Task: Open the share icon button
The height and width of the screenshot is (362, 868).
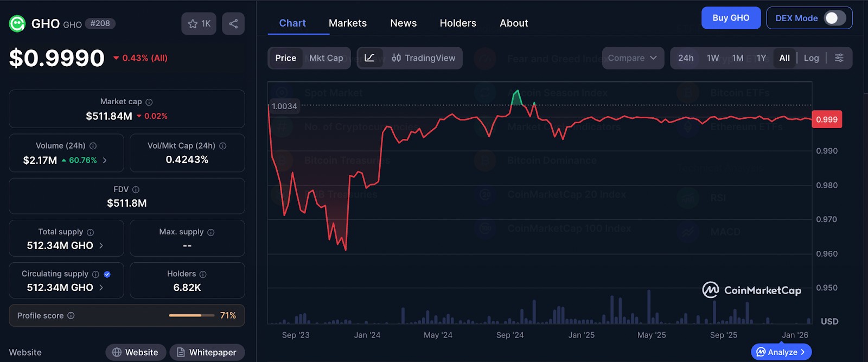Action: click(x=233, y=24)
